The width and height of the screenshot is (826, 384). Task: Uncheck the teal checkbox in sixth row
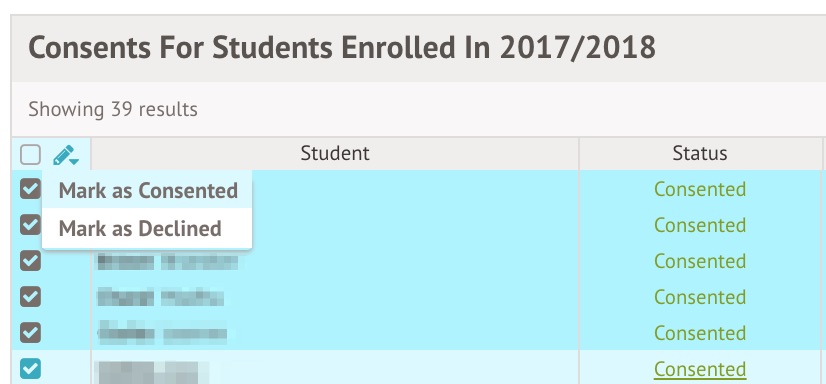[x=31, y=368]
